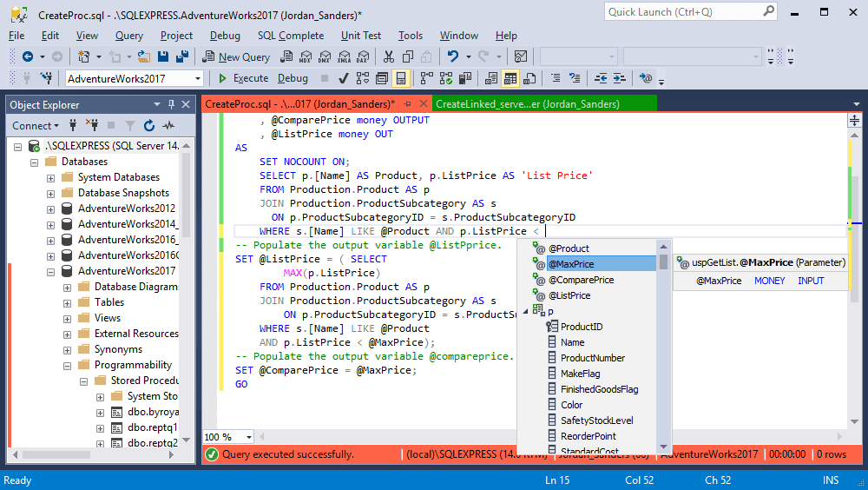Click the New Query button
The height and width of the screenshot is (490, 868).
click(x=236, y=56)
